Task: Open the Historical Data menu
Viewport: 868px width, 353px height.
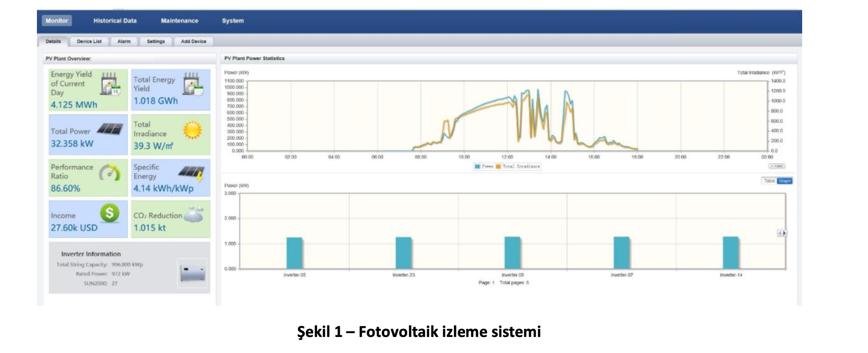Action: [115, 21]
